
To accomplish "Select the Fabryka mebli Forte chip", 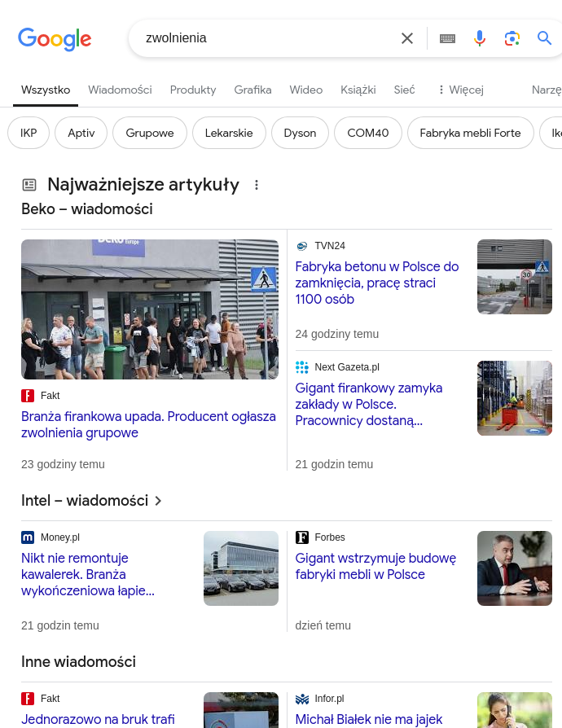I will [x=470, y=133].
